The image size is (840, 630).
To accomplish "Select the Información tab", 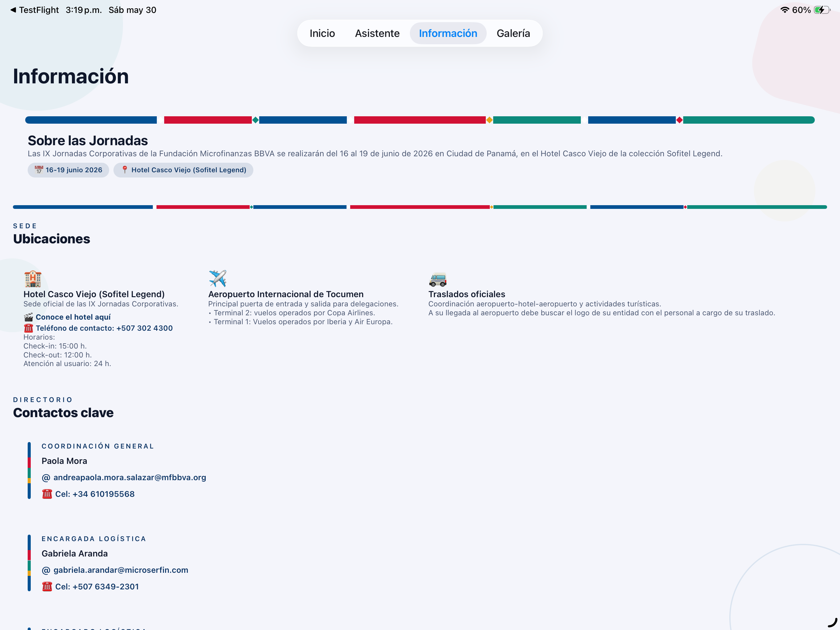I will point(448,34).
